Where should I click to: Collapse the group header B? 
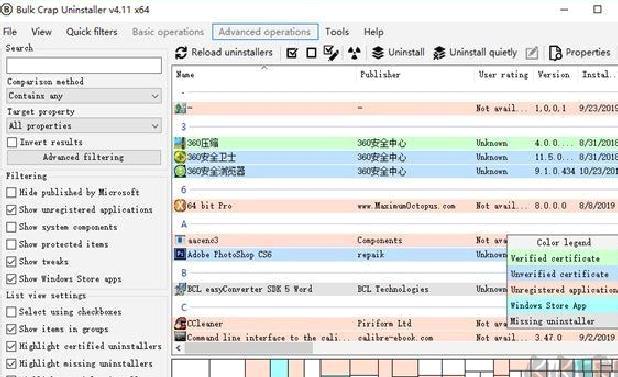tap(184, 273)
